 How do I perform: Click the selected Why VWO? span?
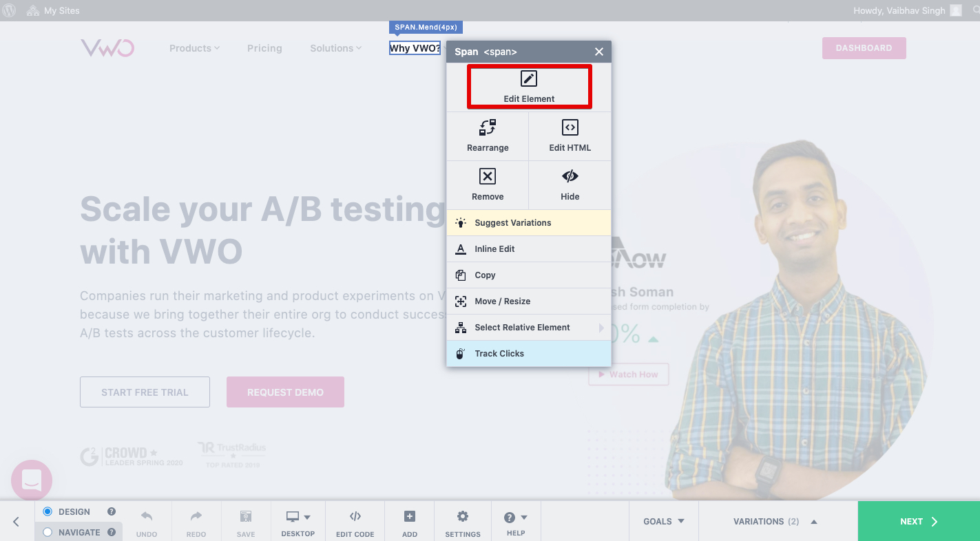click(x=415, y=48)
